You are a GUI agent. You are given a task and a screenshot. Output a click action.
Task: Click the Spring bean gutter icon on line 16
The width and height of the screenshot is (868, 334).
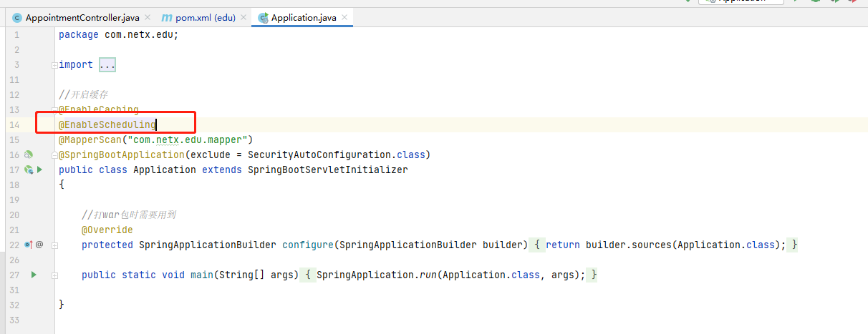[29, 154]
